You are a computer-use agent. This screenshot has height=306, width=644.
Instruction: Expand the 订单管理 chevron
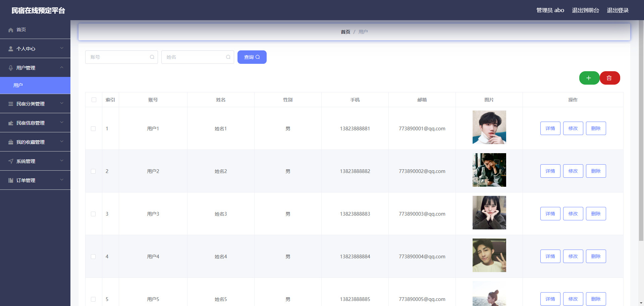pos(62,180)
